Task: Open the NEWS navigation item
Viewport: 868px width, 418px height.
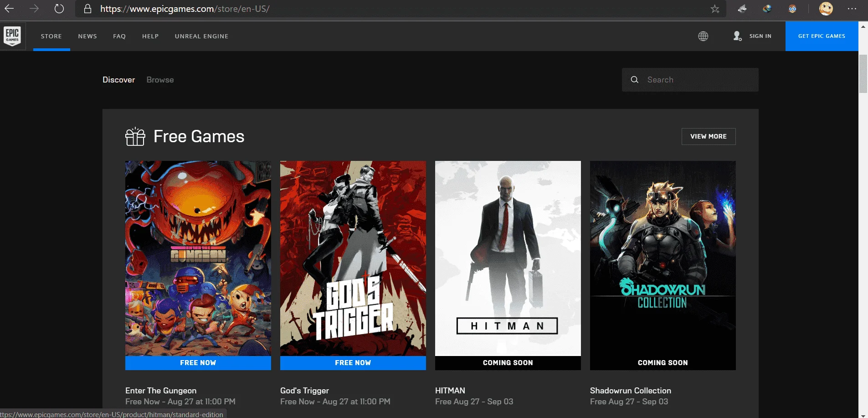Action: tap(87, 36)
